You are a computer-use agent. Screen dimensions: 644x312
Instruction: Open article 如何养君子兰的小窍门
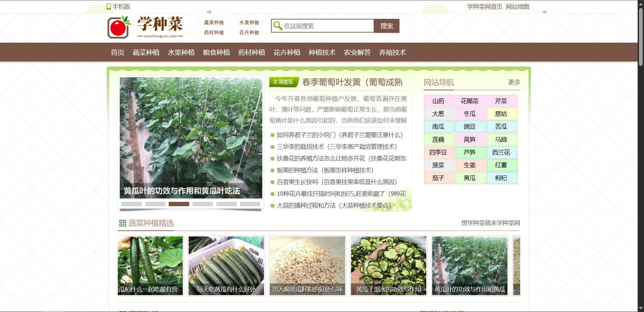[339, 135]
